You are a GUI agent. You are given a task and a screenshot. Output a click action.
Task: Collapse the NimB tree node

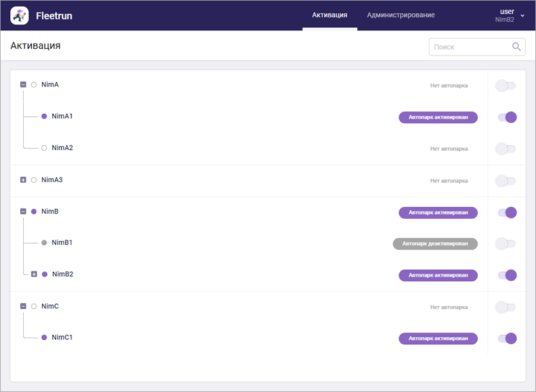tap(23, 211)
